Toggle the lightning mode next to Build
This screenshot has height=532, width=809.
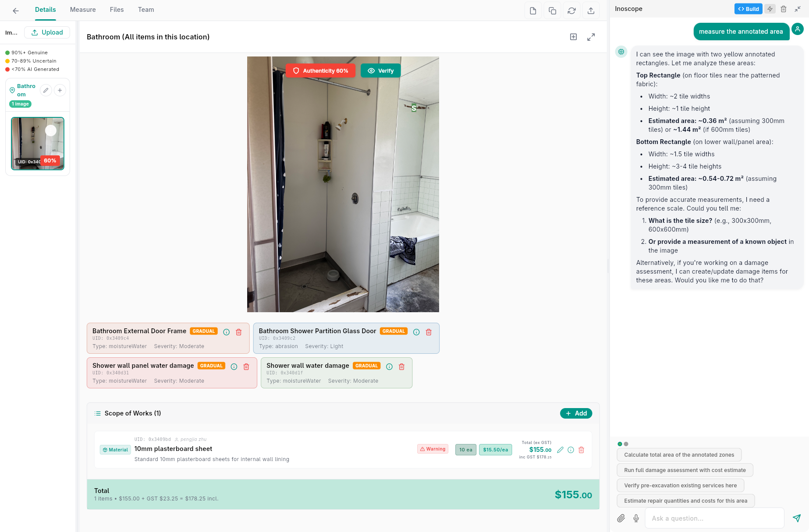coord(770,9)
